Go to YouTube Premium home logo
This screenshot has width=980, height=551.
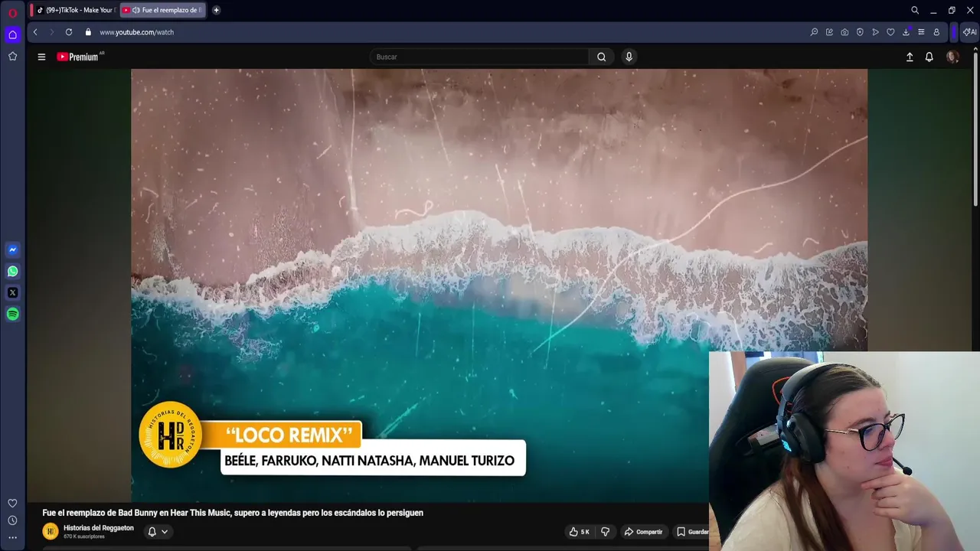[80, 57]
